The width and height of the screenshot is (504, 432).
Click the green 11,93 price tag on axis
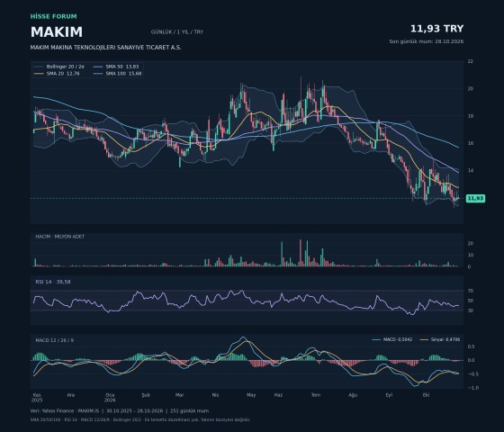tap(475, 198)
